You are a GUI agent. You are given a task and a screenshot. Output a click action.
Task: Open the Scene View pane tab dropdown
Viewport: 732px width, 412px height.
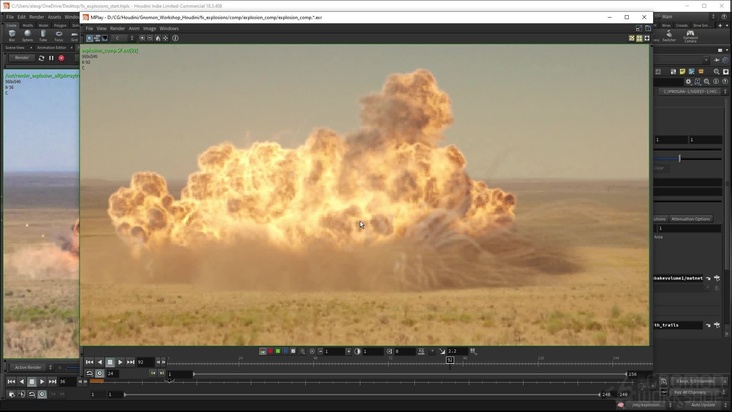pyautogui.click(x=31, y=48)
